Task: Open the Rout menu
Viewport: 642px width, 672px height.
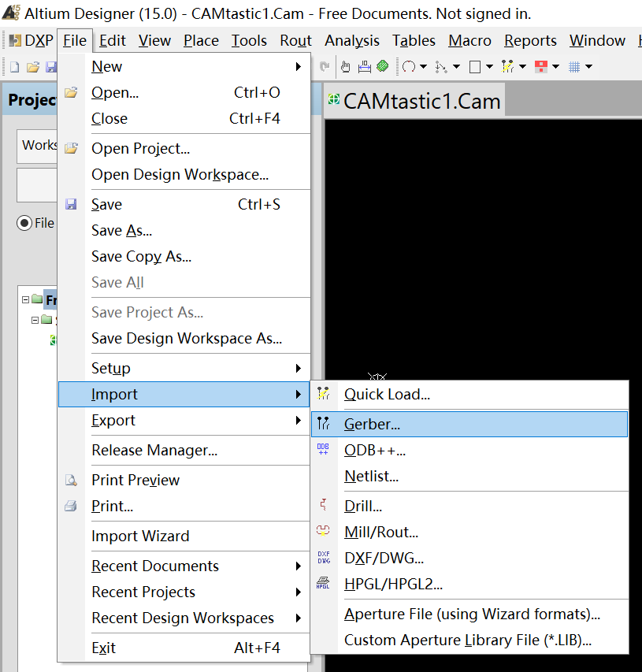Action: [295, 41]
